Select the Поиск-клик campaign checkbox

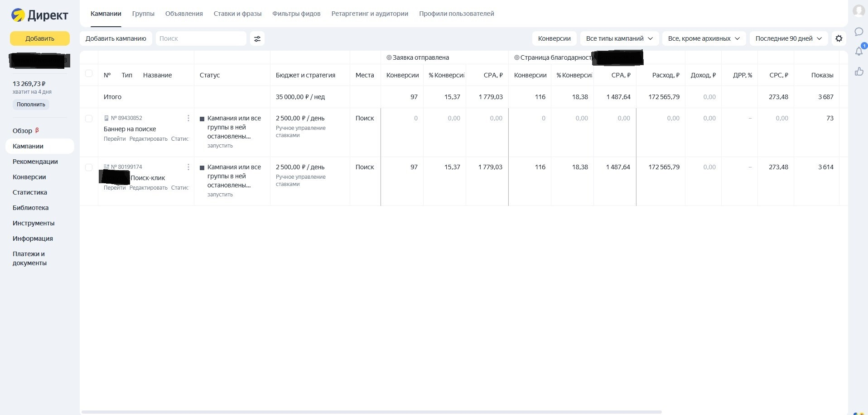pos(89,167)
